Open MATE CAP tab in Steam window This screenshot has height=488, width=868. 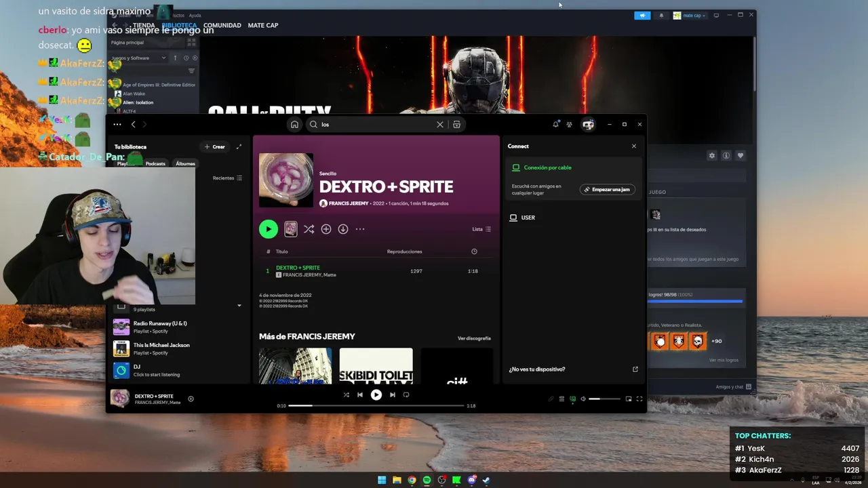pyautogui.click(x=263, y=25)
